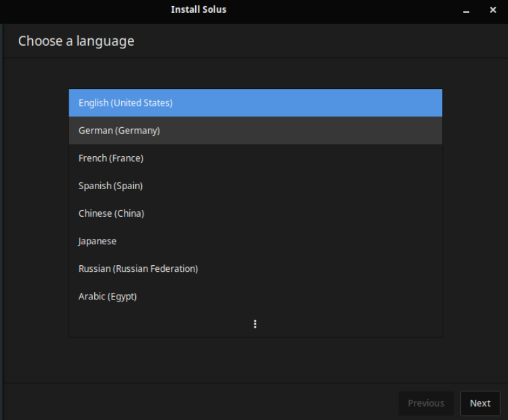Pick Arabic (Egypt) language
The width and height of the screenshot is (508, 420).
point(255,296)
